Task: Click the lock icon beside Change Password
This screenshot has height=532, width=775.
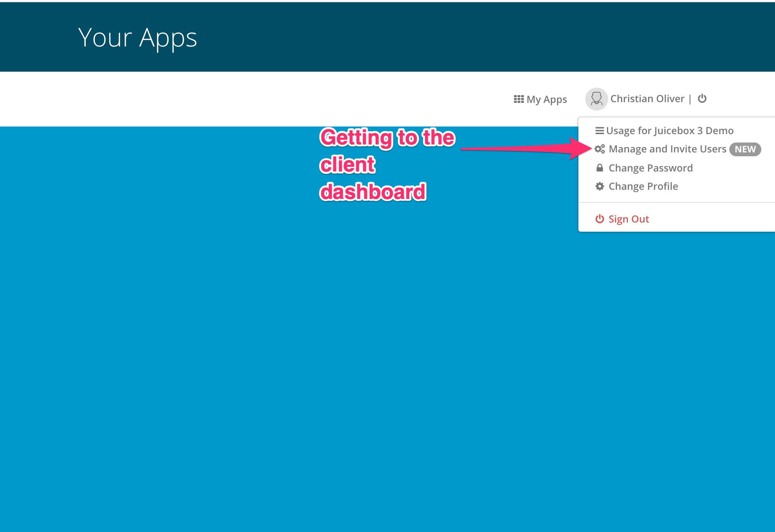Action: pos(600,168)
